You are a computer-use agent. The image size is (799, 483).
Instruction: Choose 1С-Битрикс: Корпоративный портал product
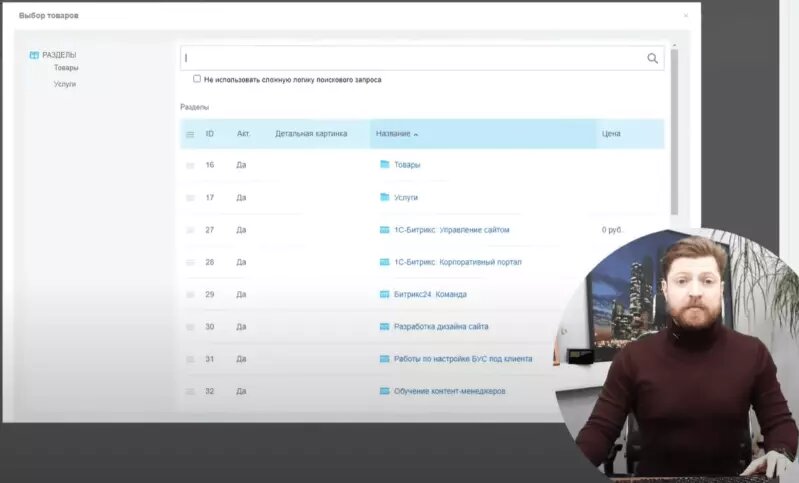click(458, 262)
